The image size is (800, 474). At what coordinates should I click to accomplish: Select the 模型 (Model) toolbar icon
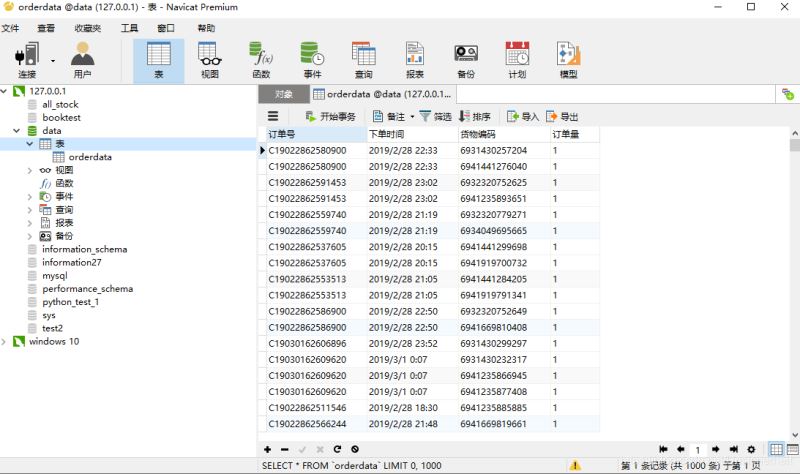[x=568, y=60]
